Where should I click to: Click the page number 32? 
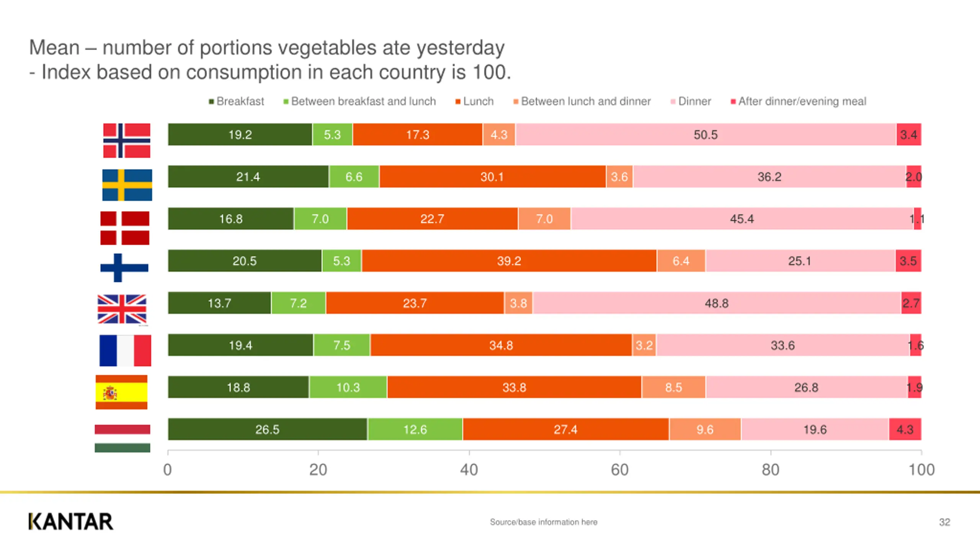point(944,522)
